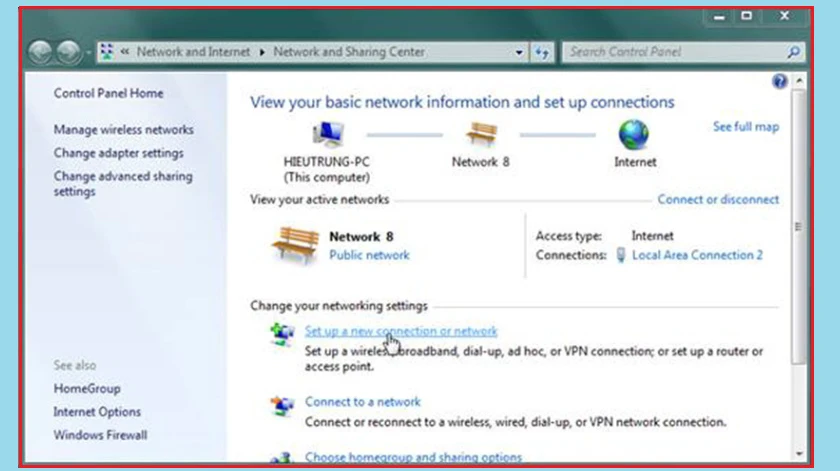Click the icon beside Set up a new connection
The image size is (840, 471).
pyautogui.click(x=282, y=334)
